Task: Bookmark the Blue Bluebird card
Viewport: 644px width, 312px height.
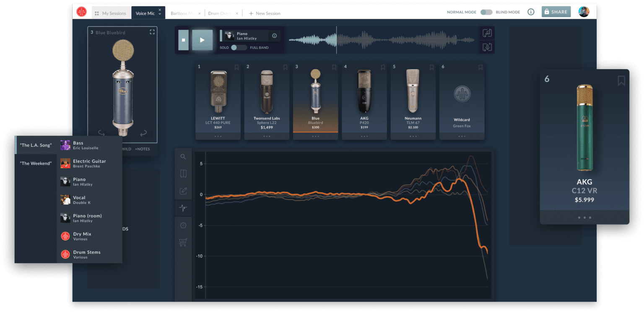Action: click(334, 67)
